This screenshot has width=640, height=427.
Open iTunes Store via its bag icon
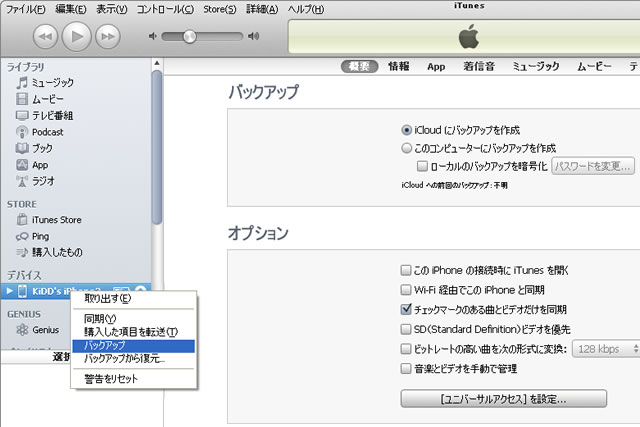point(22,220)
